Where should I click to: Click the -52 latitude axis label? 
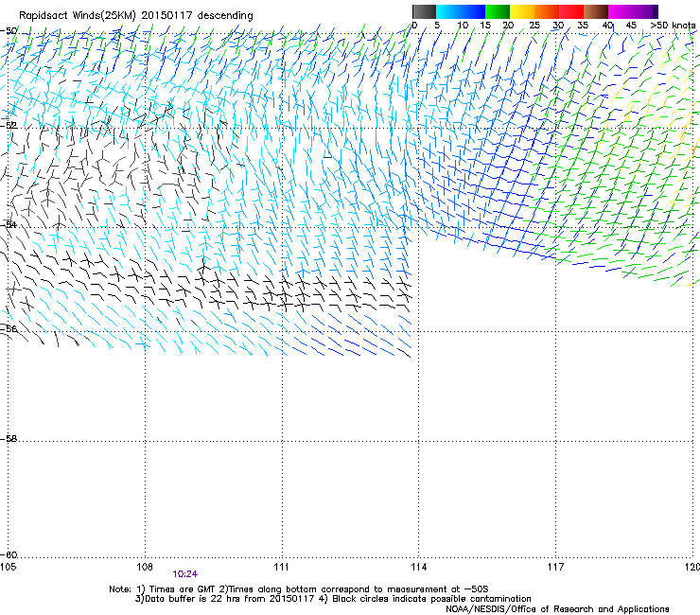(9, 126)
